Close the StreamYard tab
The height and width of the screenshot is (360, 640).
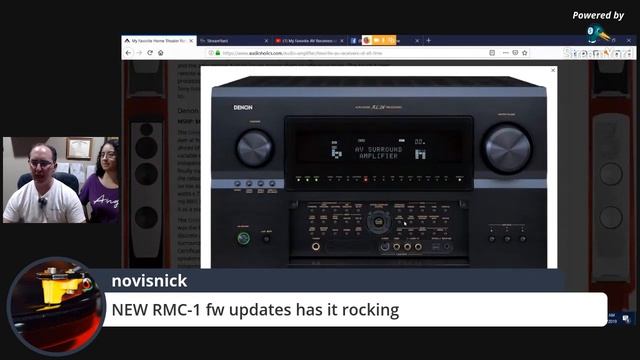tap(266, 41)
